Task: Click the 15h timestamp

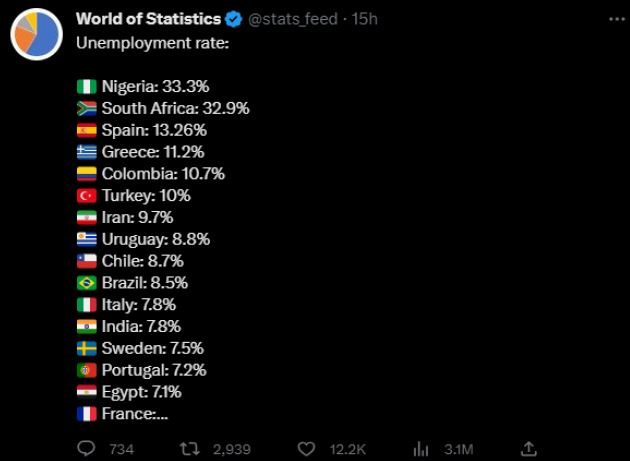Action: 365,19
